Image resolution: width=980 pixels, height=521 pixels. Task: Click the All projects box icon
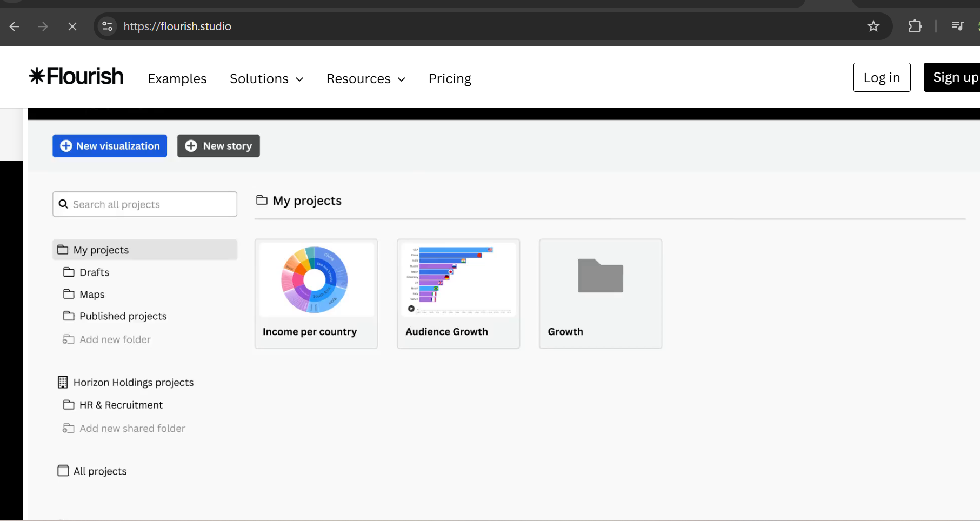click(x=63, y=471)
